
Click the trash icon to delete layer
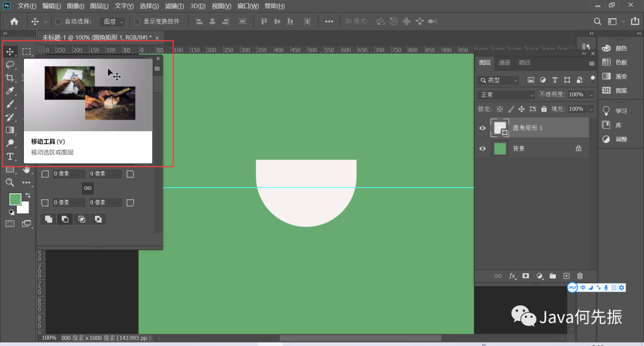coord(580,276)
